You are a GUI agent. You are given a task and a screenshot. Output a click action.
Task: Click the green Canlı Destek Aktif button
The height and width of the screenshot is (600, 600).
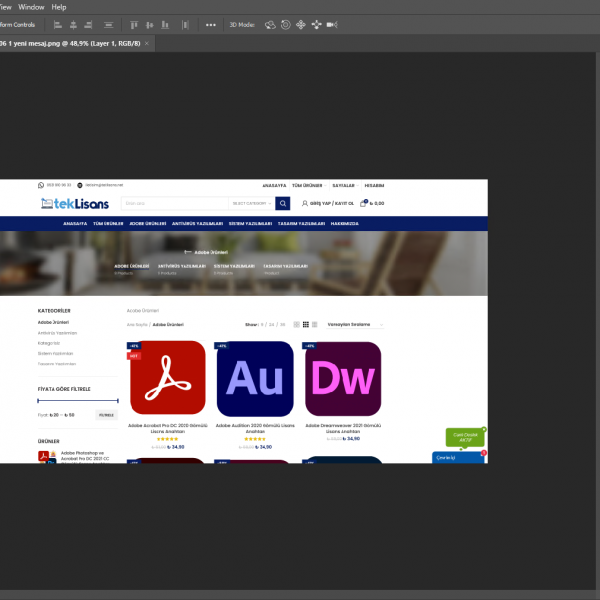[465, 437]
